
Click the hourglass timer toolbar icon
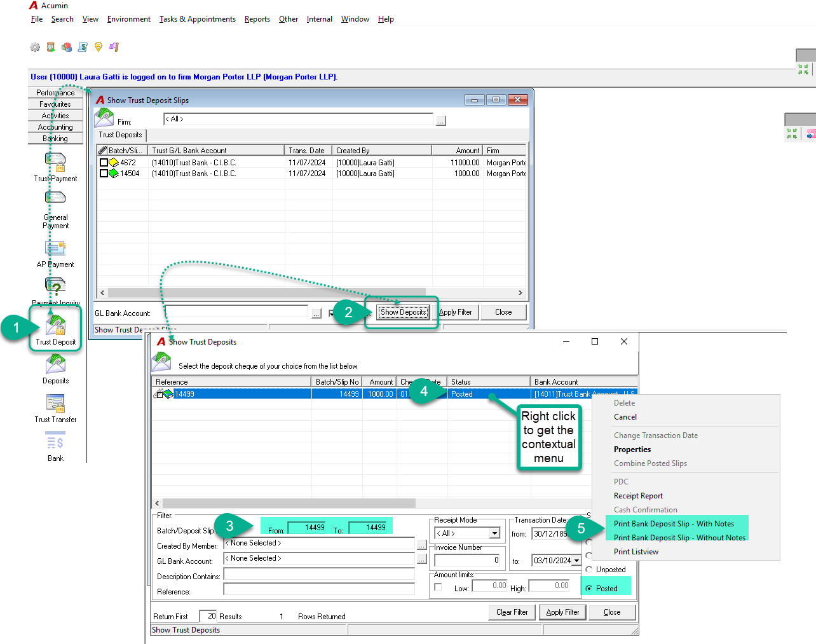pos(51,47)
